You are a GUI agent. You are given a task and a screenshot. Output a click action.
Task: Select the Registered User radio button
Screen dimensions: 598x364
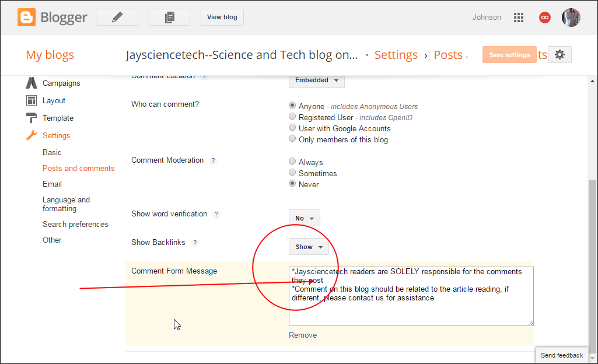pos(292,116)
